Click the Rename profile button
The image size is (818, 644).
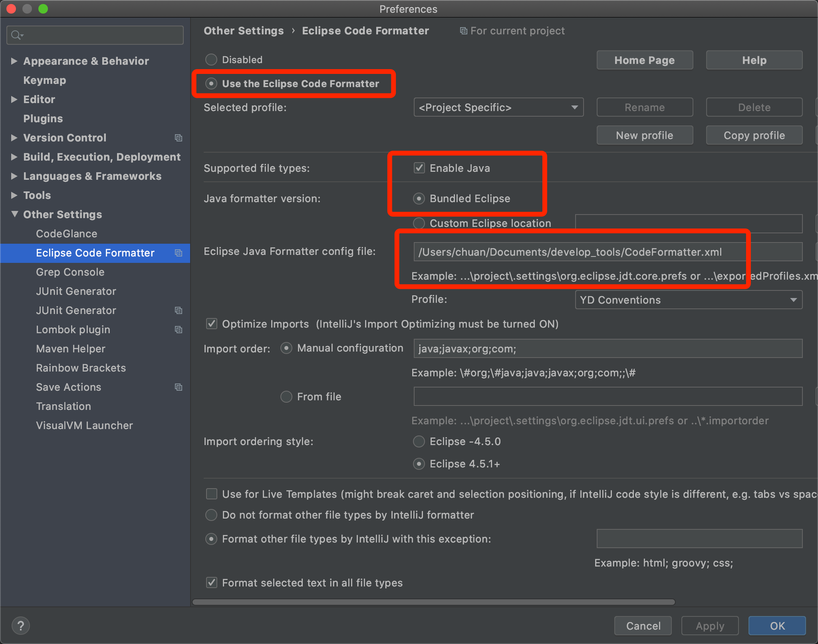point(645,107)
